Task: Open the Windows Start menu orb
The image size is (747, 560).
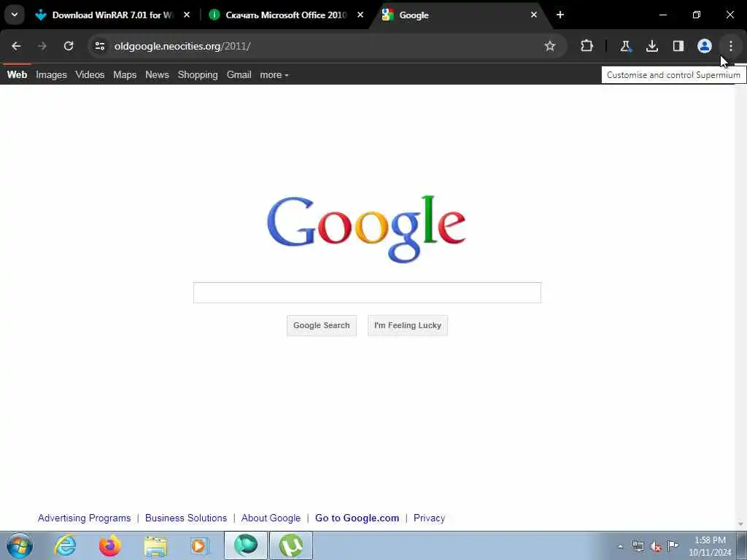Action: [20, 545]
